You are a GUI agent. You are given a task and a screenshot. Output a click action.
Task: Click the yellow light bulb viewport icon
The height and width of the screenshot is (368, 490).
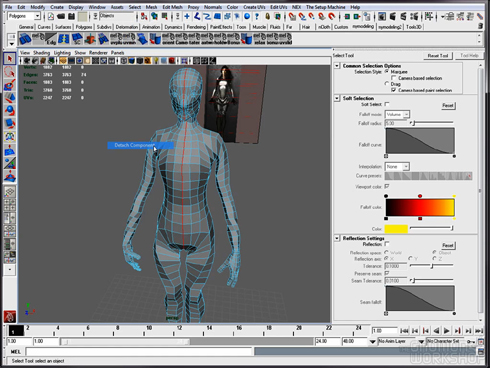click(x=156, y=61)
